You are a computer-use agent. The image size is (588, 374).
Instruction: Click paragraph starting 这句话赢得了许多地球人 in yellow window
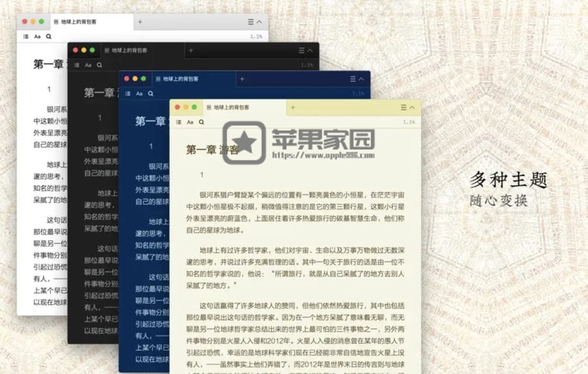[x=295, y=337]
